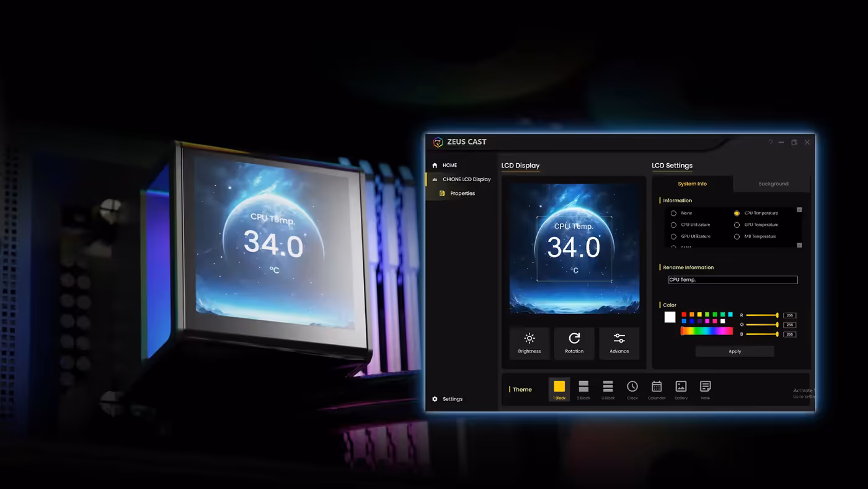Go to HOME in the sidebar

tap(445, 165)
